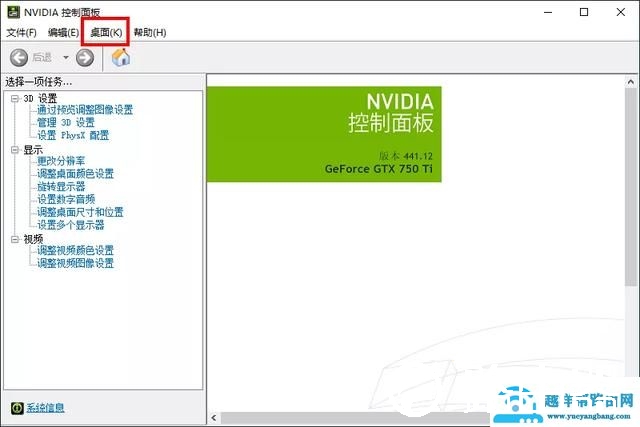Viewport: 640px width, 427px height.
Task: Open back history dropdown arrow
Action: click(x=66, y=58)
